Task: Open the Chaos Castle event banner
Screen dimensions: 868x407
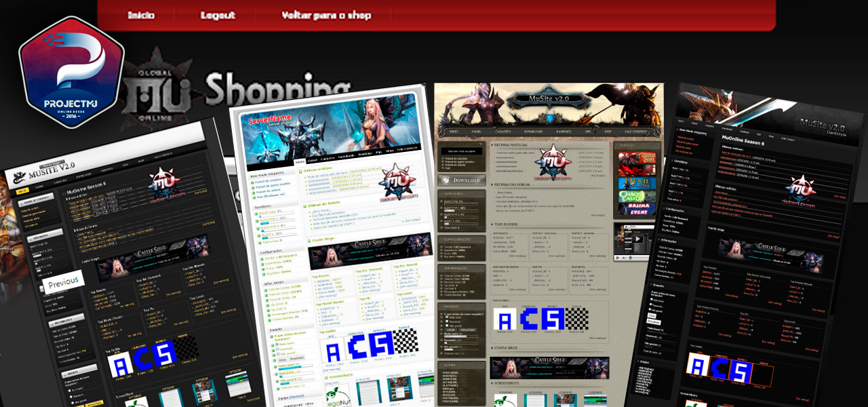Action: pos(637,197)
